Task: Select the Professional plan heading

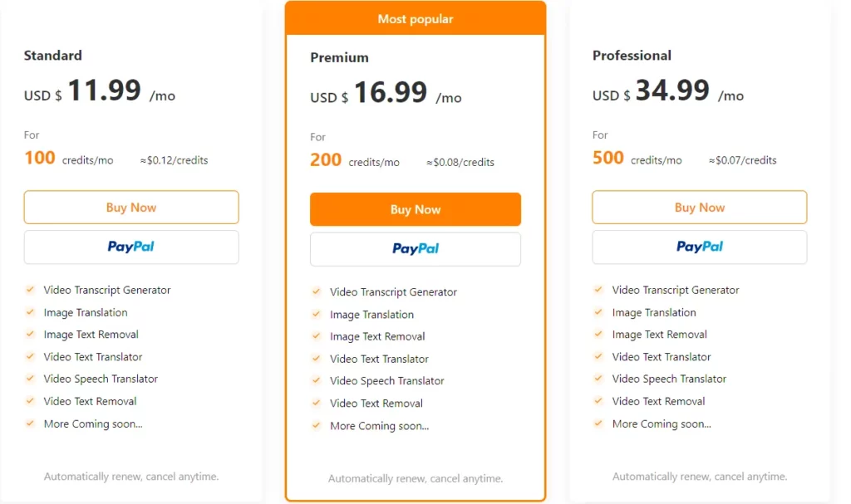Action: 632,56
